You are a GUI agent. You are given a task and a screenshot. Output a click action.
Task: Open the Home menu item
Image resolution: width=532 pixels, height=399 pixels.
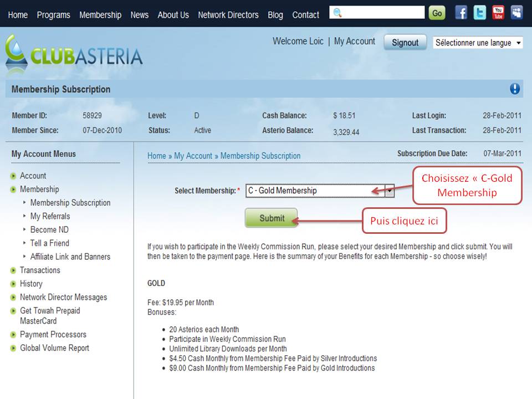(18, 15)
